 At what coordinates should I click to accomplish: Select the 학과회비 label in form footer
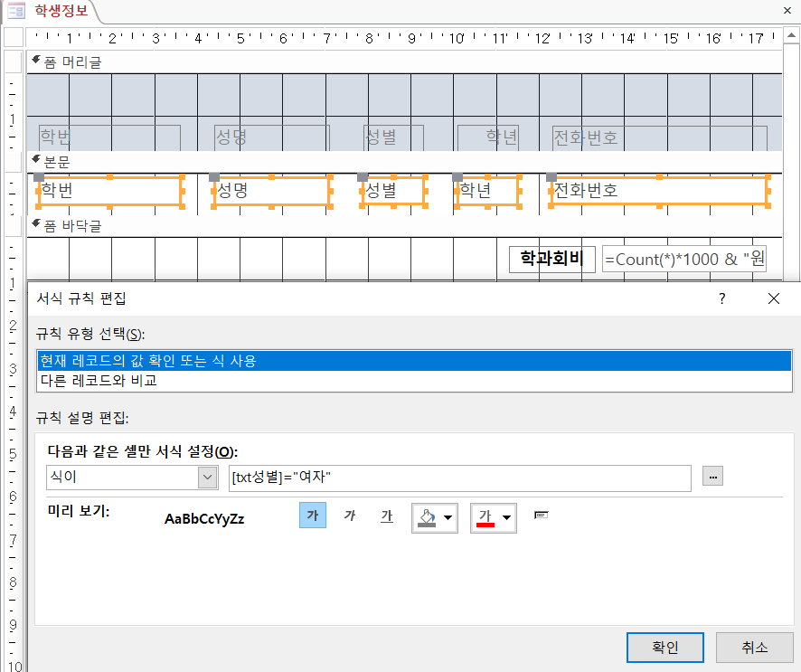click(x=551, y=260)
